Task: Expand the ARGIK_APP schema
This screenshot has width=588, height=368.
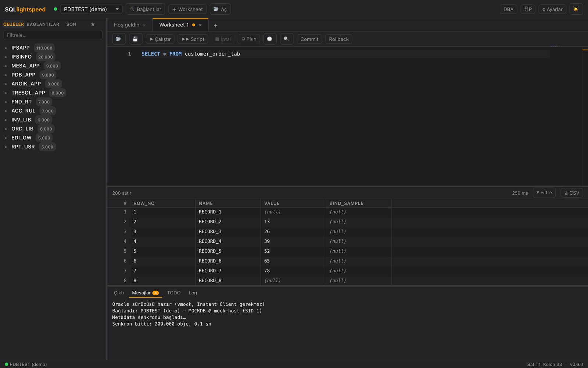Action: point(6,84)
